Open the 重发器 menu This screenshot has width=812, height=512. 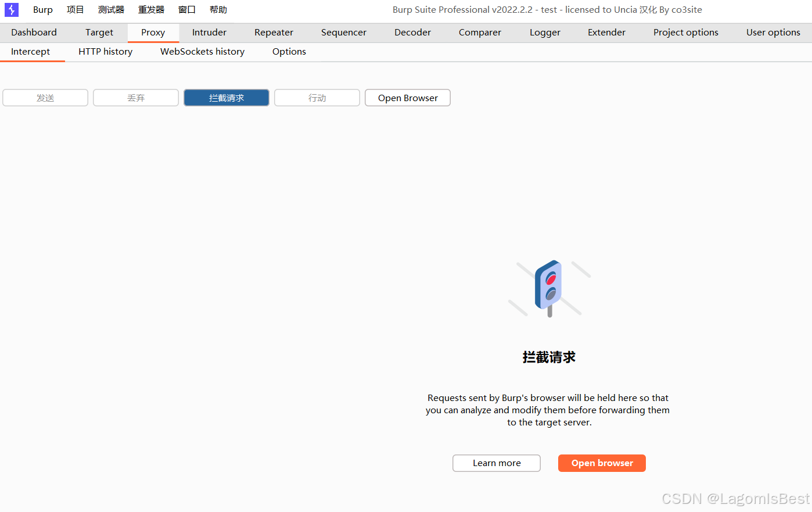click(x=151, y=10)
